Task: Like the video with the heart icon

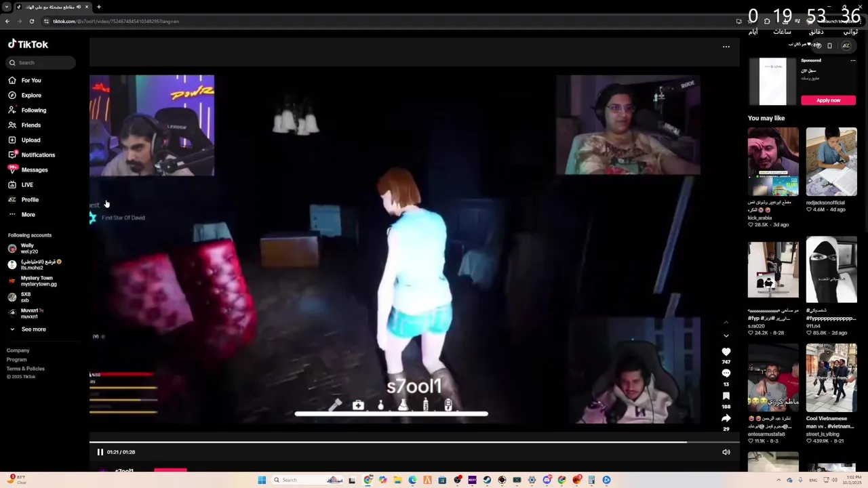Action: (726, 352)
